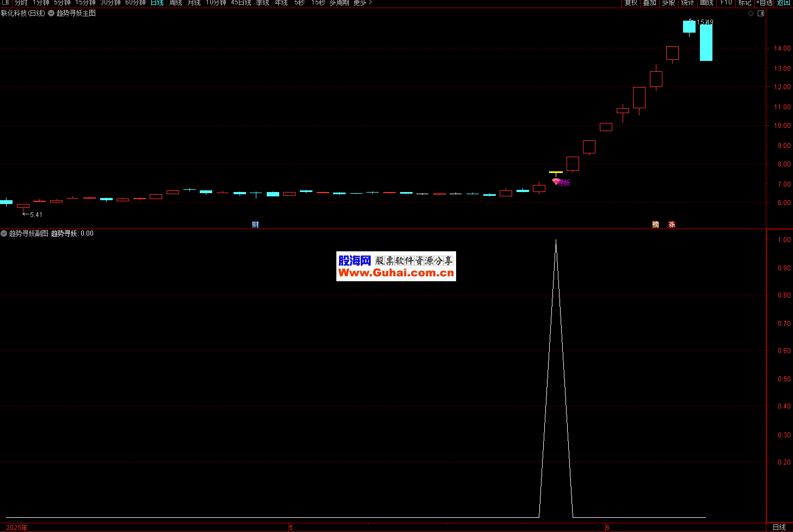Screen dimensions: 793x532
Task: Switch to 年线 yearly chart
Action: [x=281, y=3]
